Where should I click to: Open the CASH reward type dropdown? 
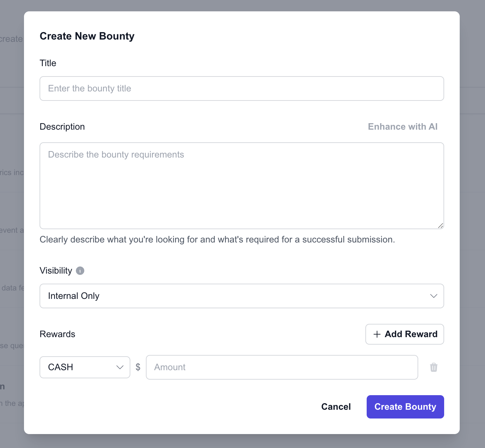pyautogui.click(x=85, y=367)
